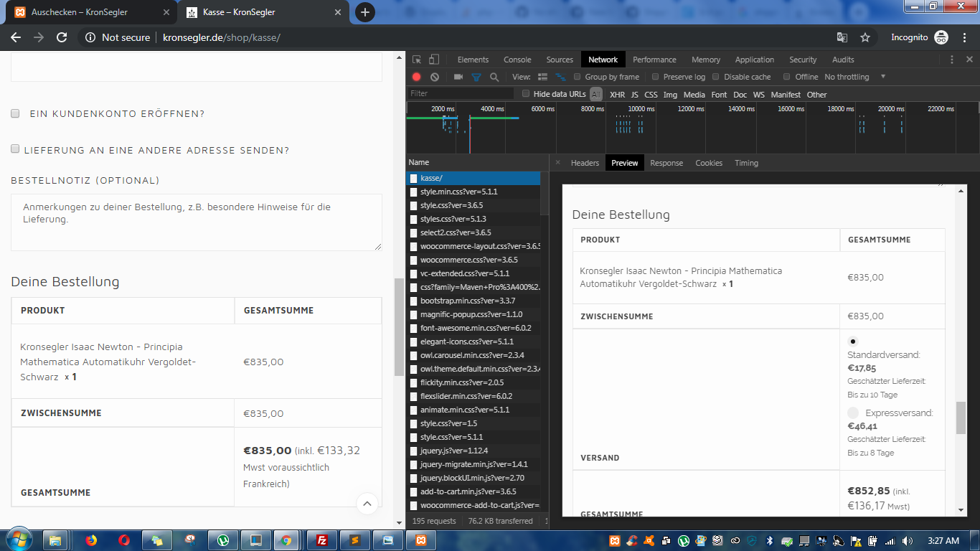Reload the page with the browser refresh icon
This screenshot has height=551, width=980.
(x=62, y=37)
